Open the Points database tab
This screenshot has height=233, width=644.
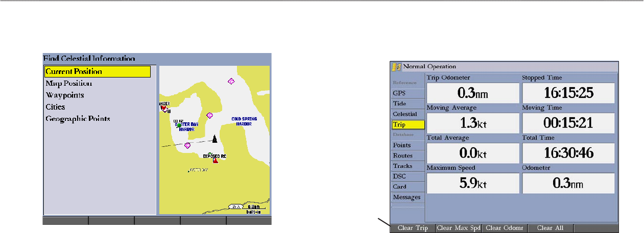point(408,145)
